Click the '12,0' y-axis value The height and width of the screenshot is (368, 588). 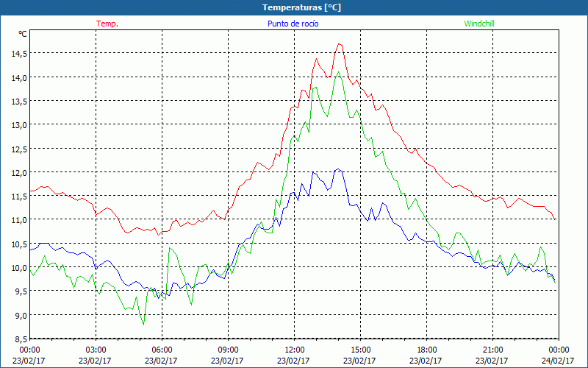coord(19,173)
